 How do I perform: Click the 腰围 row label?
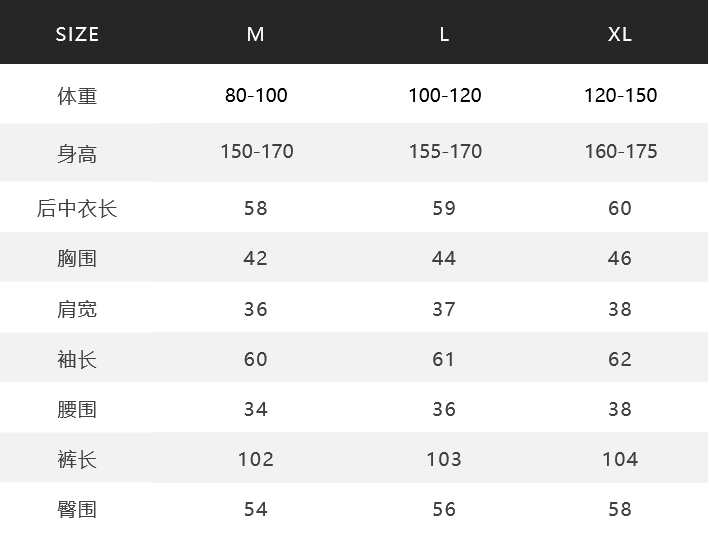pos(77,410)
